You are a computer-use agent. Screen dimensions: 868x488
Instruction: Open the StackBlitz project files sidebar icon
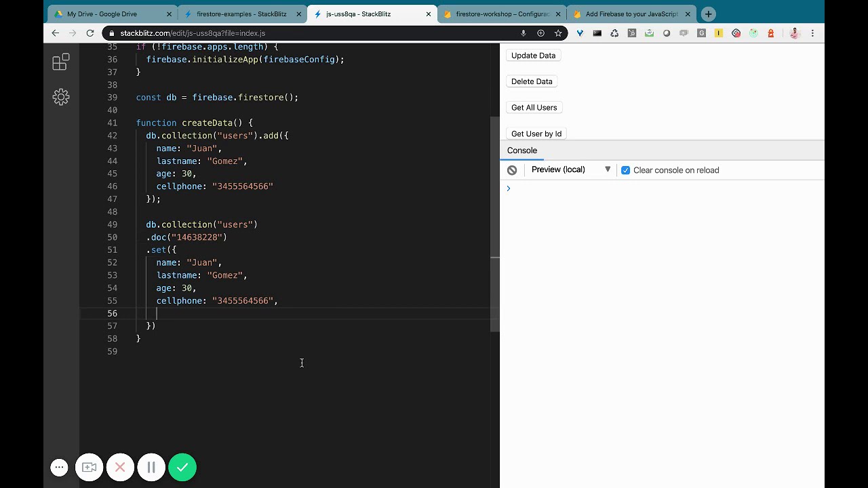coord(61,62)
